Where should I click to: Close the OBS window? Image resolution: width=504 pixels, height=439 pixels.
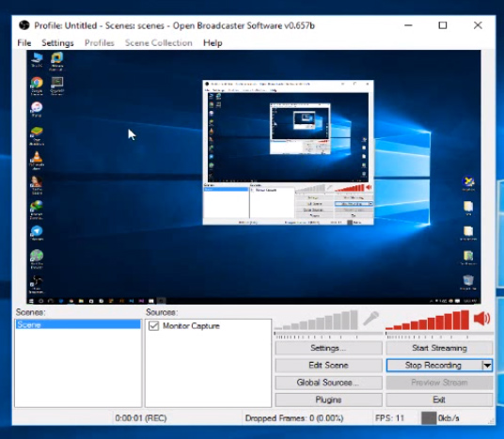tap(478, 25)
